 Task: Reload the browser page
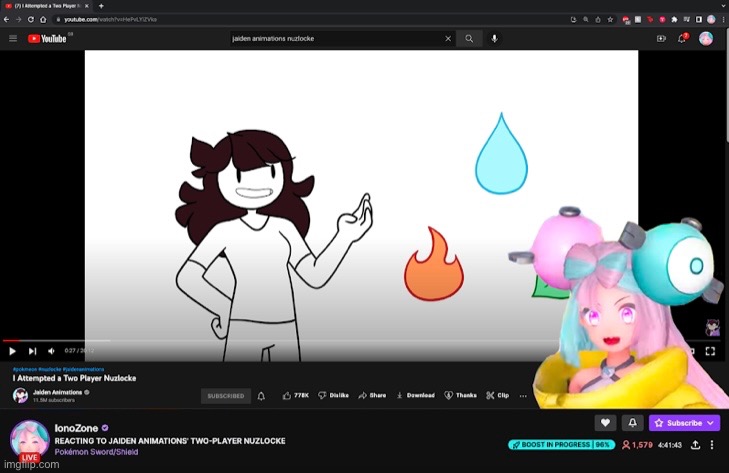(31, 20)
